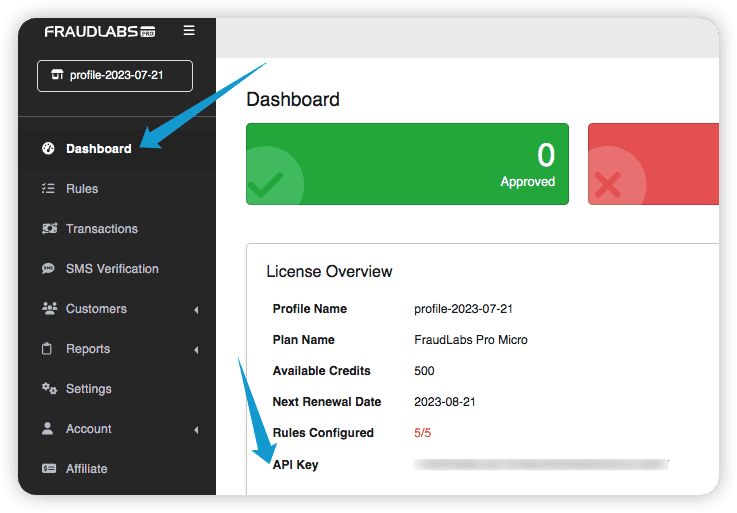Viewport: 737px width, 513px height.
Task: Click the FraudLabs Pro logo
Action: [100, 32]
